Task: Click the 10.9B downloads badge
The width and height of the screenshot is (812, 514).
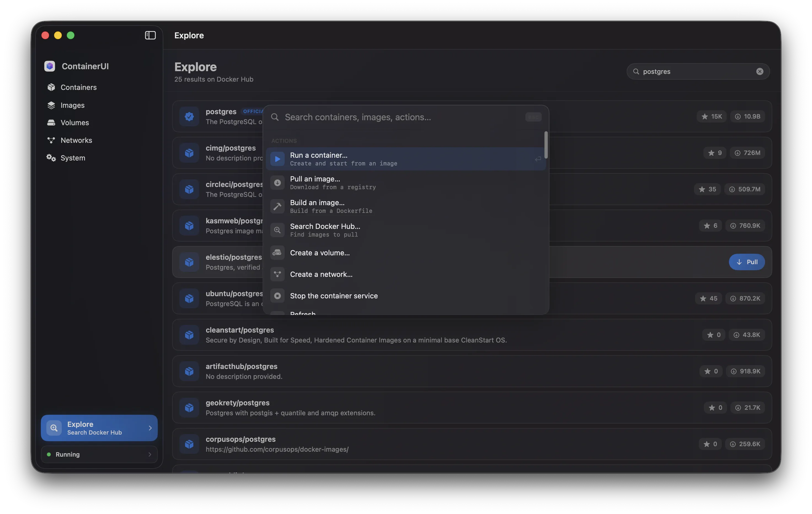Action: (x=747, y=116)
